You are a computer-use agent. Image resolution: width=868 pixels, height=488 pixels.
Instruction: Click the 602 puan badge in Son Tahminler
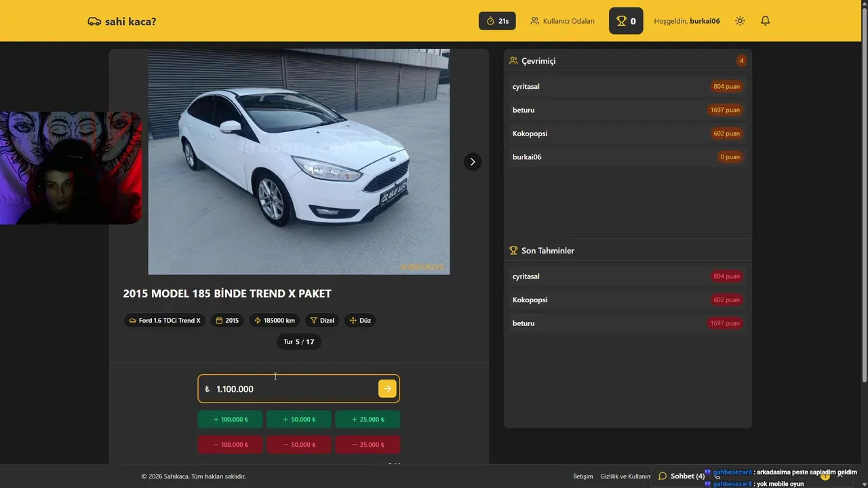726,300
